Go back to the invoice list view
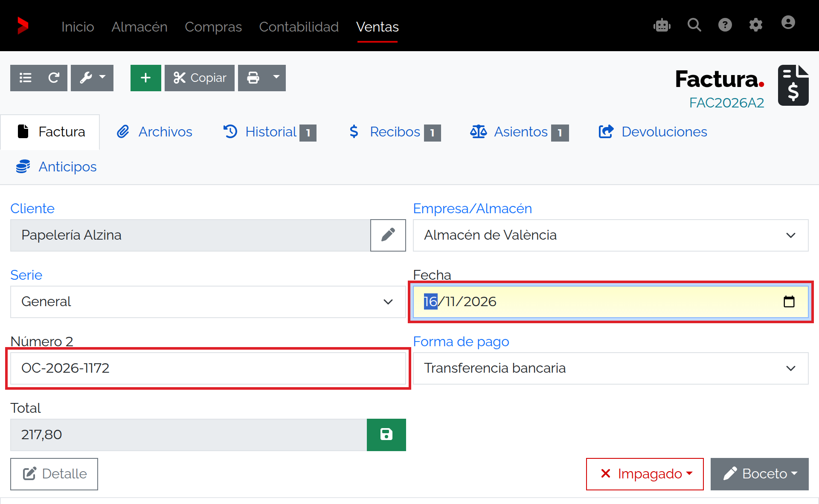 point(26,78)
